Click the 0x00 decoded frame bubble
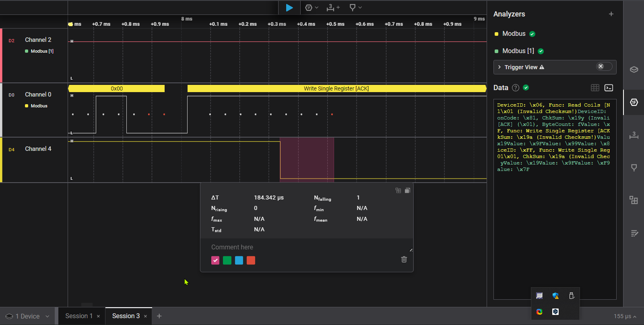The width and height of the screenshot is (644, 325). tap(117, 88)
